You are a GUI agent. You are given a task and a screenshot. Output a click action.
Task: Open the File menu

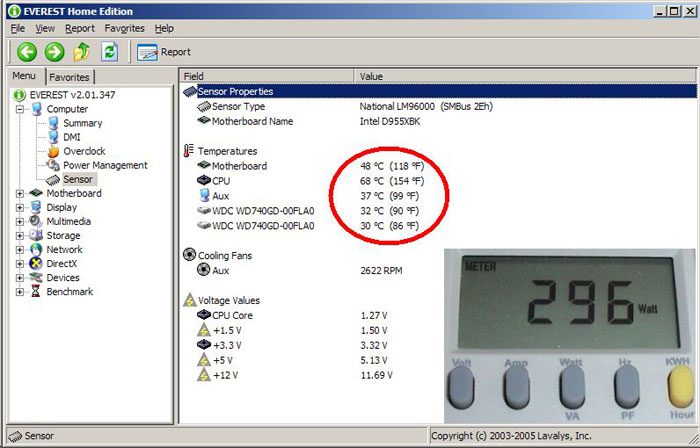click(x=18, y=29)
